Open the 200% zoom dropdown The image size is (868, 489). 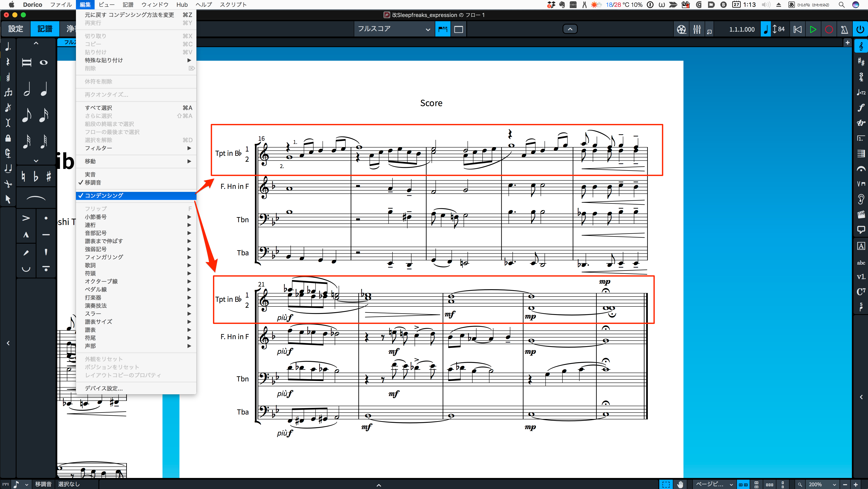822,485
